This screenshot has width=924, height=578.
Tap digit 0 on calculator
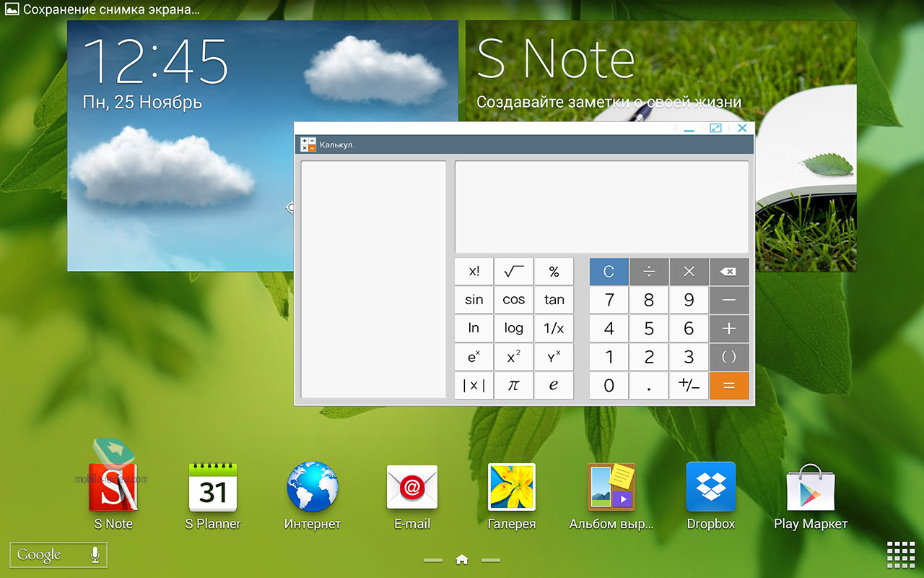coord(609,386)
